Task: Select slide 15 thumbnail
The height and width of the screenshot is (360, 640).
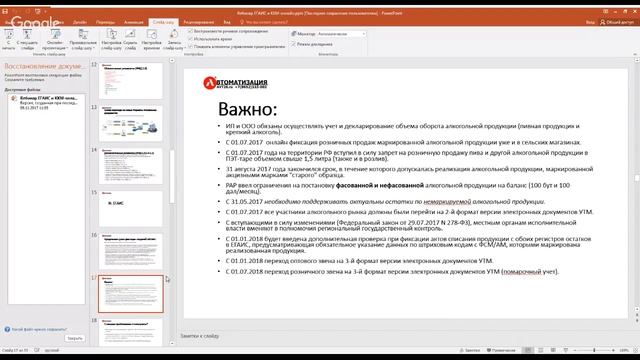Action: coord(131,208)
